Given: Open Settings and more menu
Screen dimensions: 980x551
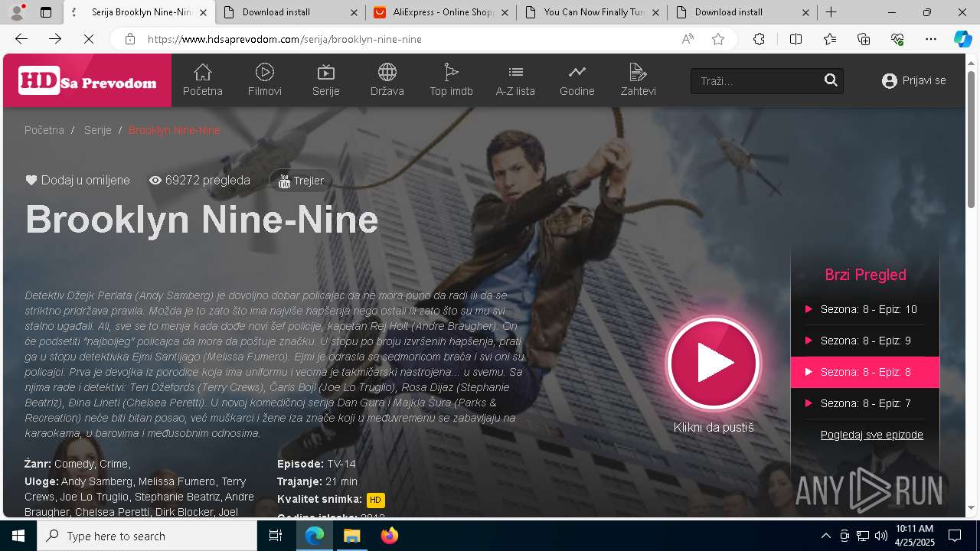Looking at the screenshot, I should 931,39.
